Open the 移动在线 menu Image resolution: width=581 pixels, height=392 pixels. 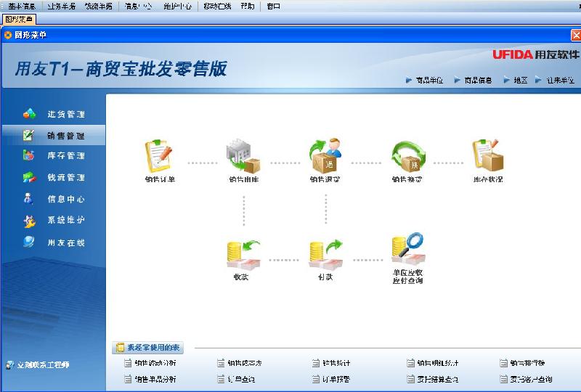pos(217,7)
